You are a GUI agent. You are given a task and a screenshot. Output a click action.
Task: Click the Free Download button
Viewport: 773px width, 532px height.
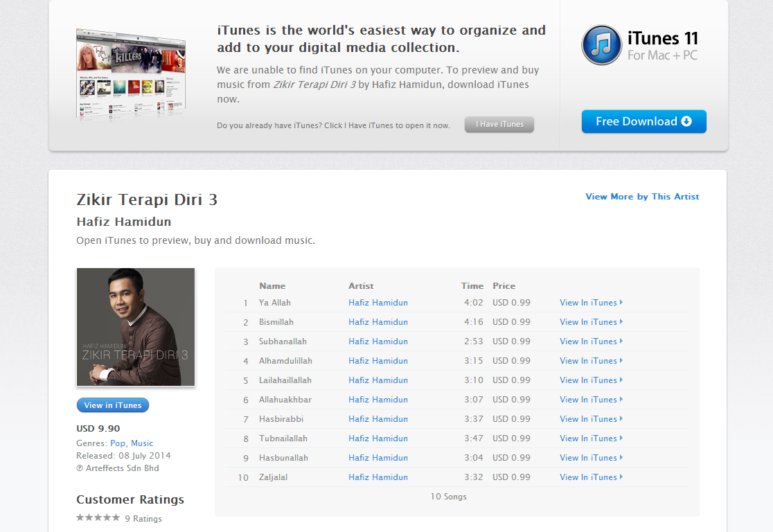(644, 121)
